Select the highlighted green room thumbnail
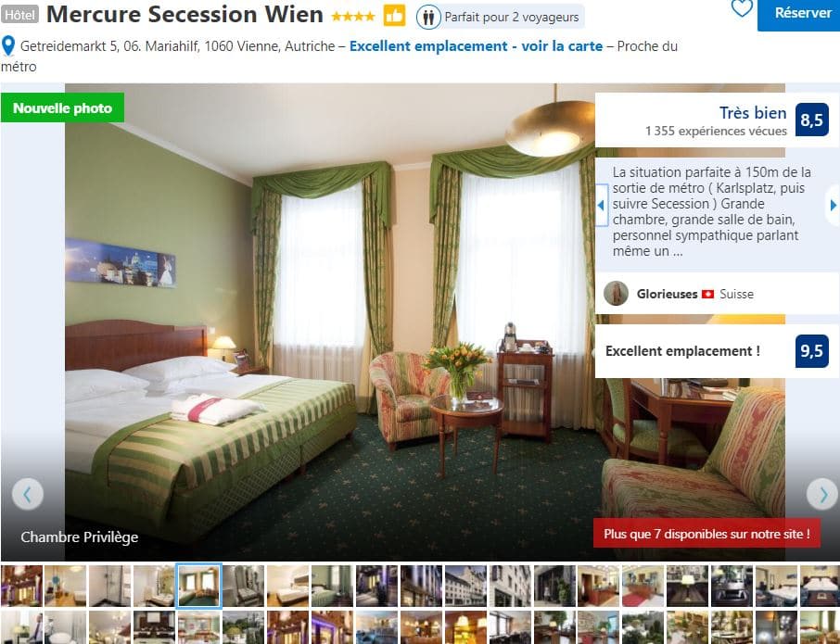This screenshot has width=840, height=644. coord(198,586)
